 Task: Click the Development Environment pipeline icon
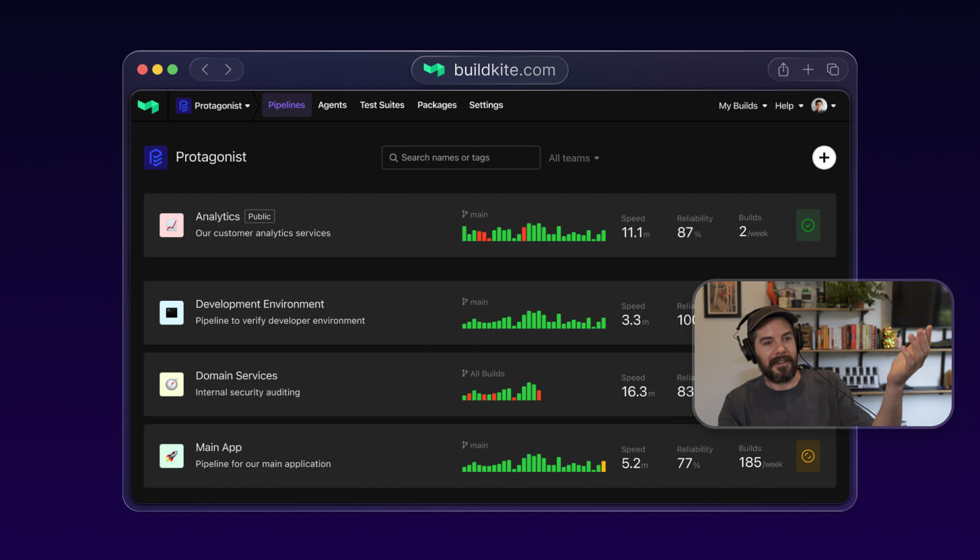point(172,312)
